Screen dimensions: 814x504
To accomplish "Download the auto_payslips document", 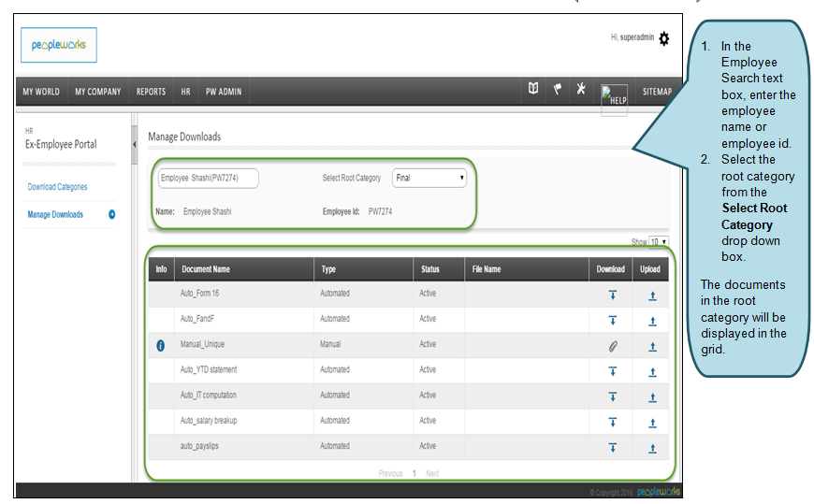I will point(612,447).
